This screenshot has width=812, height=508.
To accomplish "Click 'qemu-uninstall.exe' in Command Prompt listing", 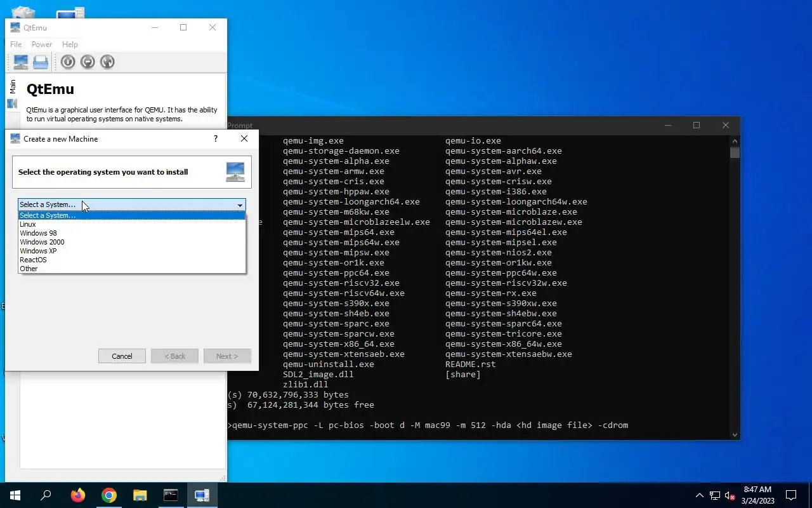I will click(x=329, y=364).
